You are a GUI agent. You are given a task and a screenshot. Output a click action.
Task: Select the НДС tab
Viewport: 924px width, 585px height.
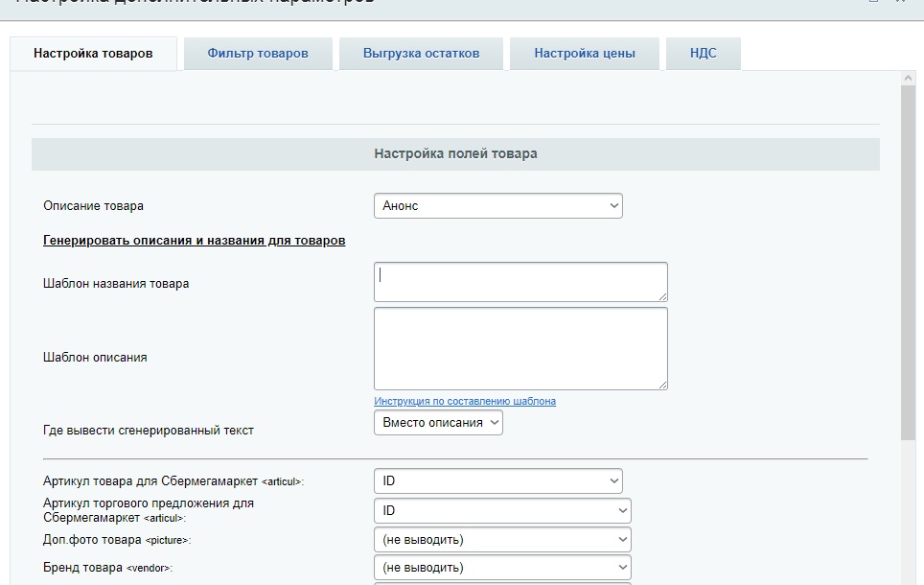[703, 54]
